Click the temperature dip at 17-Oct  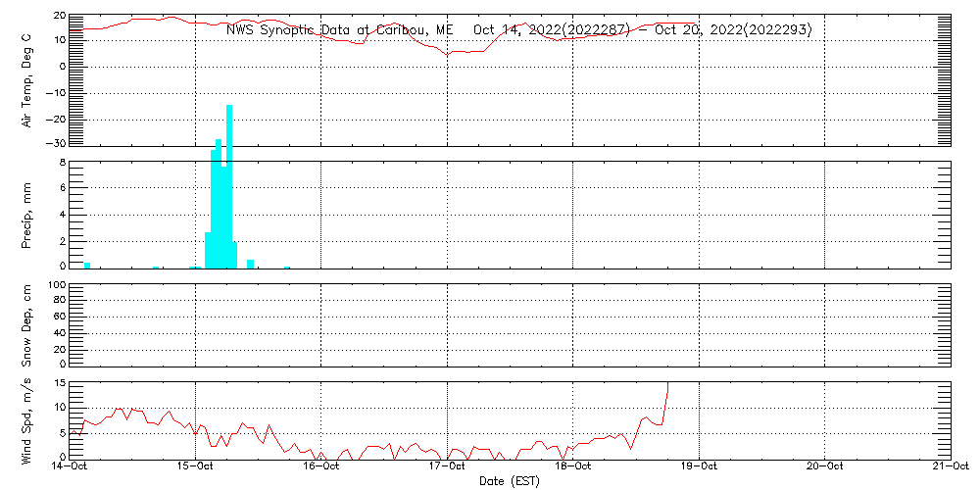[448, 53]
